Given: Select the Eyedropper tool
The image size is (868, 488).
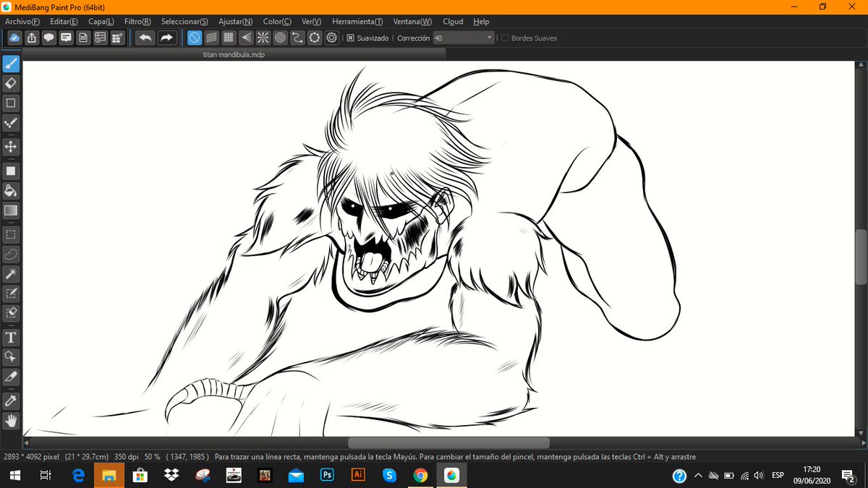Looking at the screenshot, I should point(11,401).
